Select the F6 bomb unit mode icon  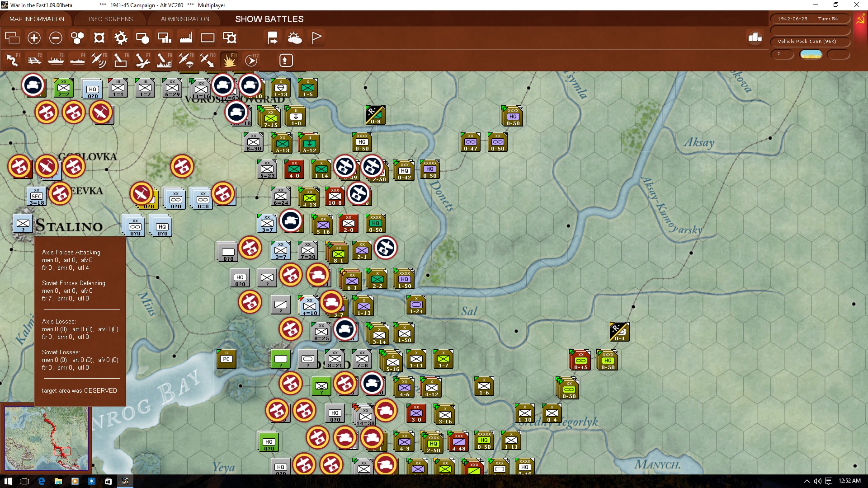tap(121, 60)
